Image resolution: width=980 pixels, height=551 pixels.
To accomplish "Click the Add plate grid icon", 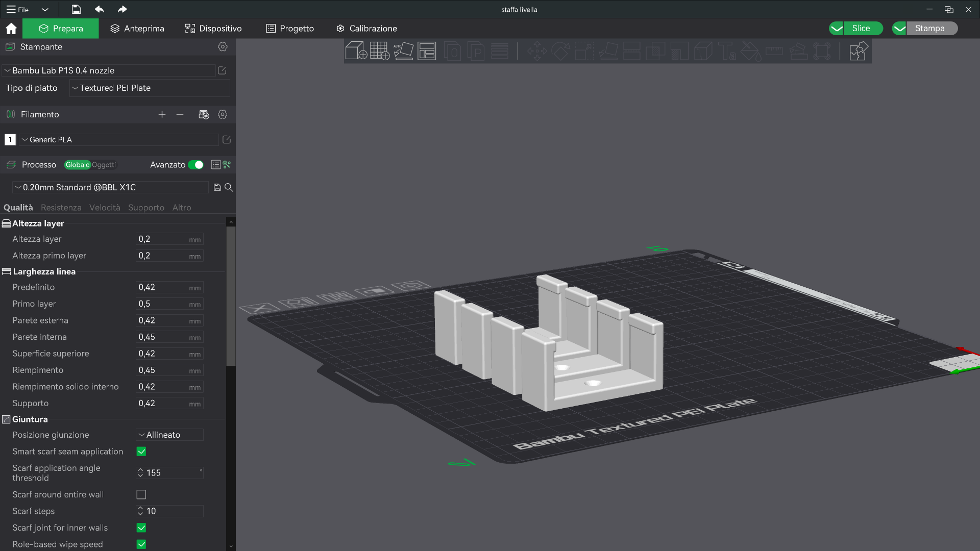I will (x=379, y=51).
